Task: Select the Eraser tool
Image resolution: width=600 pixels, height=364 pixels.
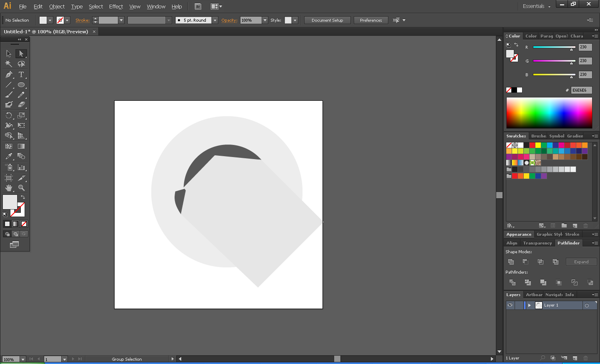Action: pos(21,105)
